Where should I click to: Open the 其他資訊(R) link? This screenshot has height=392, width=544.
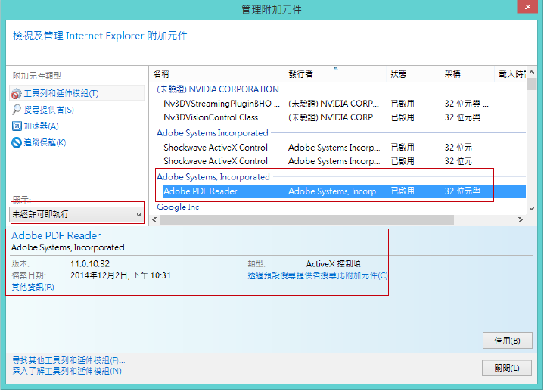[33, 287]
